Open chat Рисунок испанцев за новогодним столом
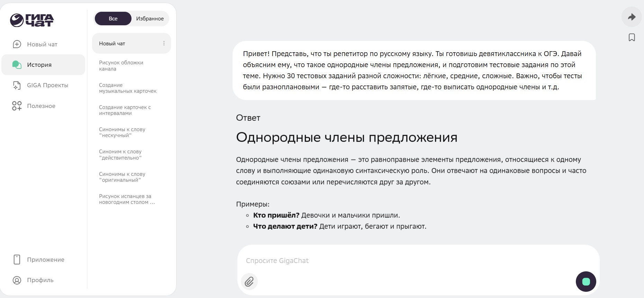Viewport: 644px width, 298px height. (127, 199)
